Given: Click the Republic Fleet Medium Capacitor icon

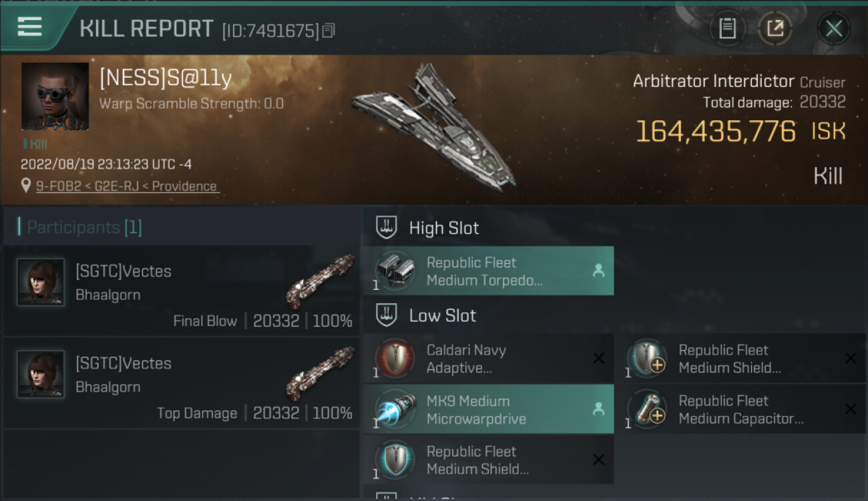Looking at the screenshot, I should coord(646,409).
